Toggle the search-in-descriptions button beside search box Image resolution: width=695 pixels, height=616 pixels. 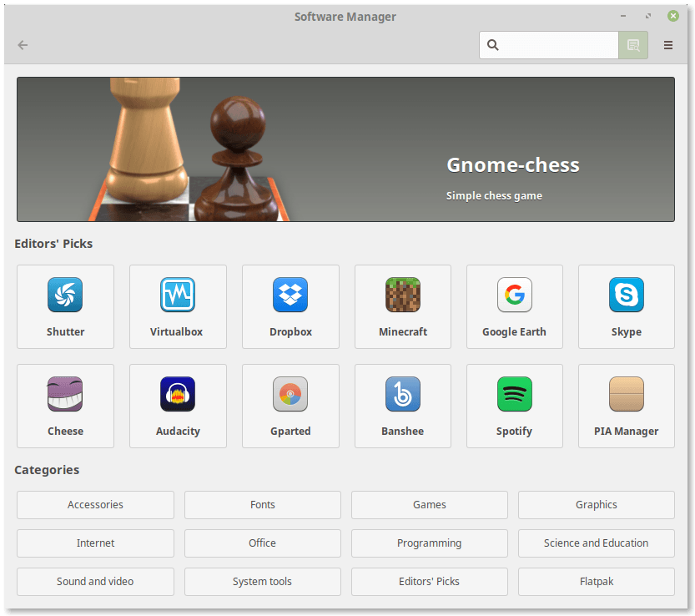pyautogui.click(x=632, y=45)
